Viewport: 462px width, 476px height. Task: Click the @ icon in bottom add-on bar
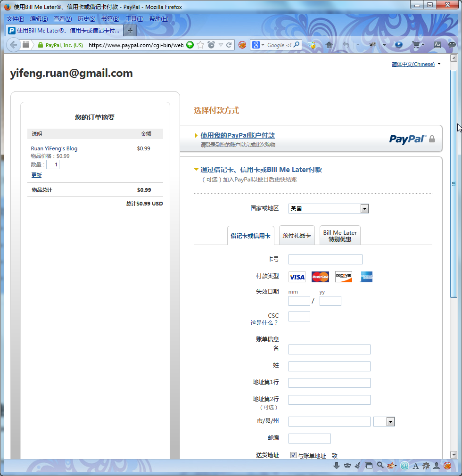404,465
